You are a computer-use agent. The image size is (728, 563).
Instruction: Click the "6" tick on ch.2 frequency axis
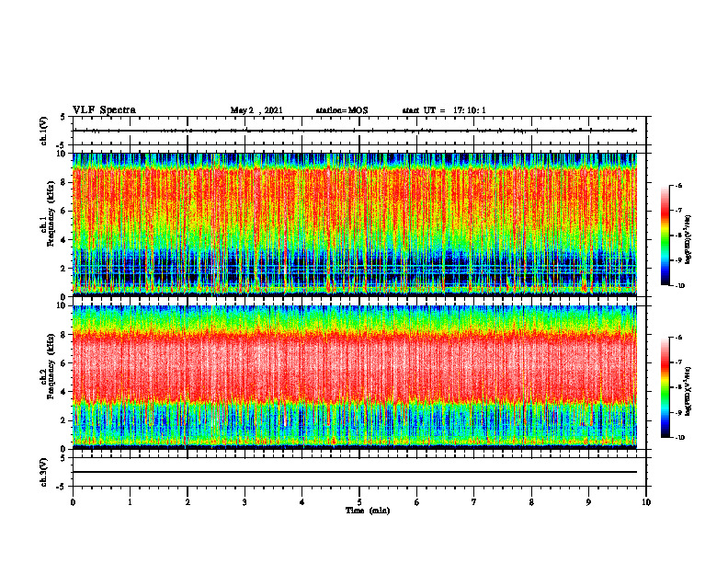coord(63,363)
